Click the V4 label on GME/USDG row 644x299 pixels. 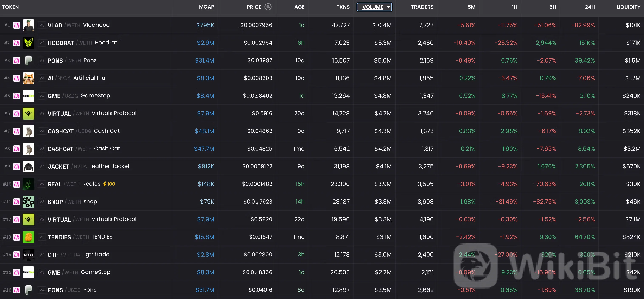pos(42,96)
